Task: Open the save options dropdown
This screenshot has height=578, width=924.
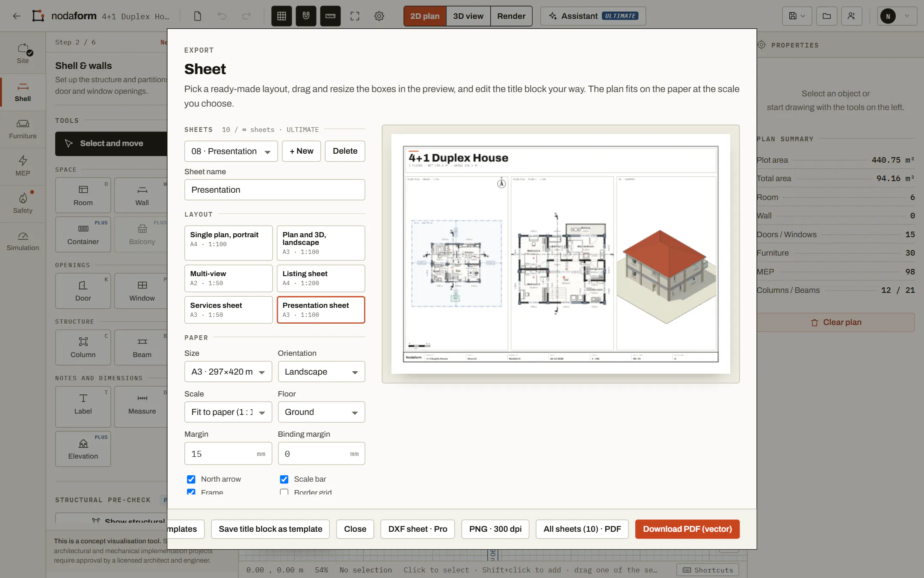Action: point(797,16)
